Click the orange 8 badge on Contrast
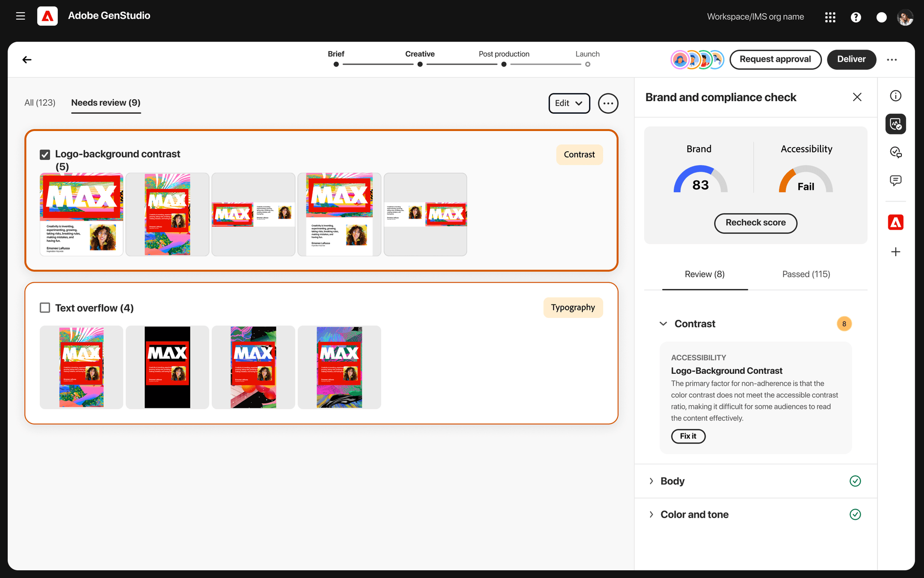Image resolution: width=924 pixels, height=578 pixels. pos(844,324)
